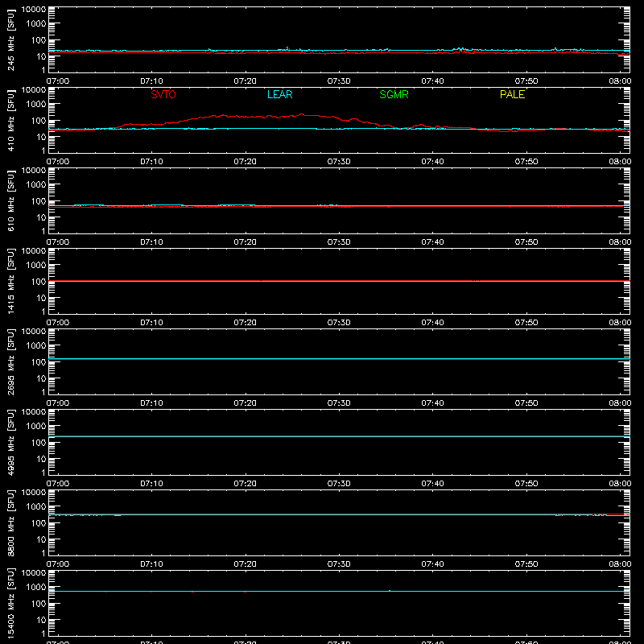Click the 07:40 tick label under 610 MHz panel
644x644 pixels.
432,242
